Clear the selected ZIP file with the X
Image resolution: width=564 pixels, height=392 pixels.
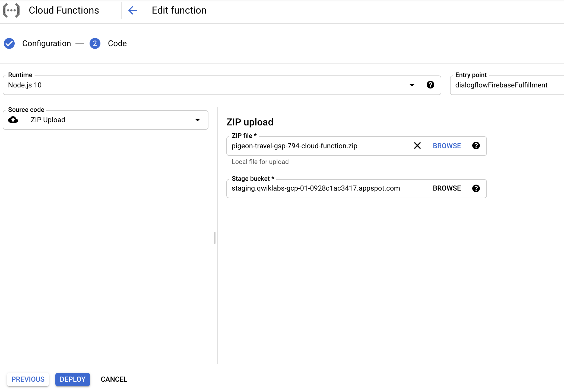pos(417,146)
